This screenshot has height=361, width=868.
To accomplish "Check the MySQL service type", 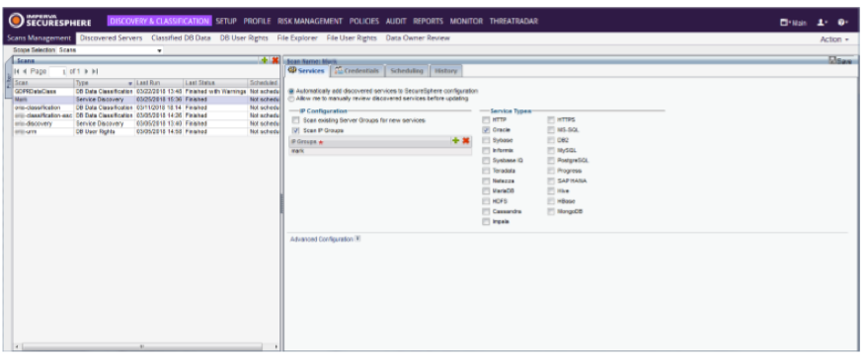I will [x=551, y=150].
